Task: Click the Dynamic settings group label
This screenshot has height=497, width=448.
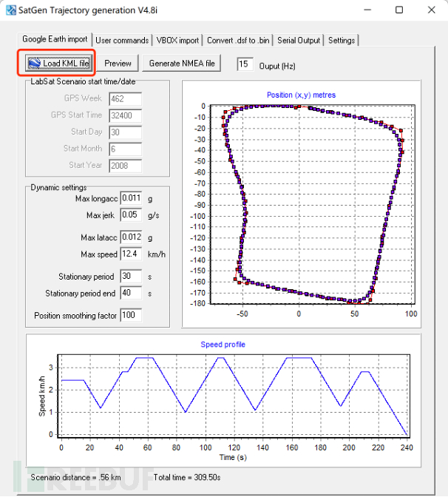Action: click(58, 187)
